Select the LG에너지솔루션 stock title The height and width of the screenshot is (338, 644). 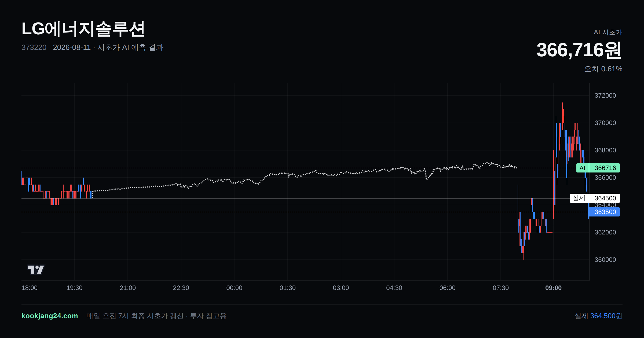point(83,29)
